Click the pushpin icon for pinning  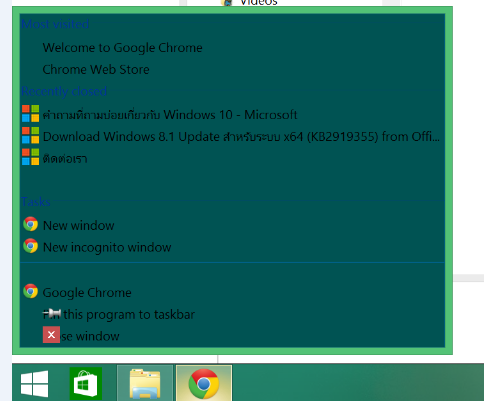pyautogui.click(x=52, y=313)
